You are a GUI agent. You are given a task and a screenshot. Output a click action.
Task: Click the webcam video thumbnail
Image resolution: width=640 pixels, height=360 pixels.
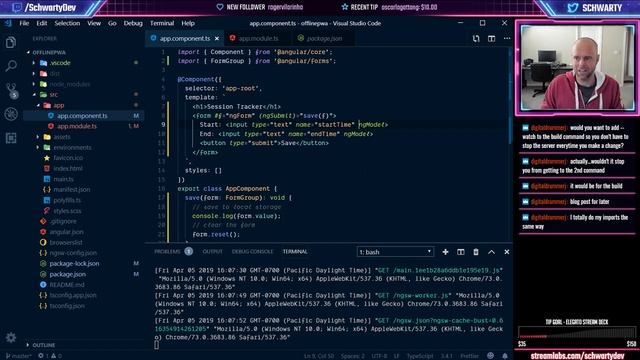point(577,68)
